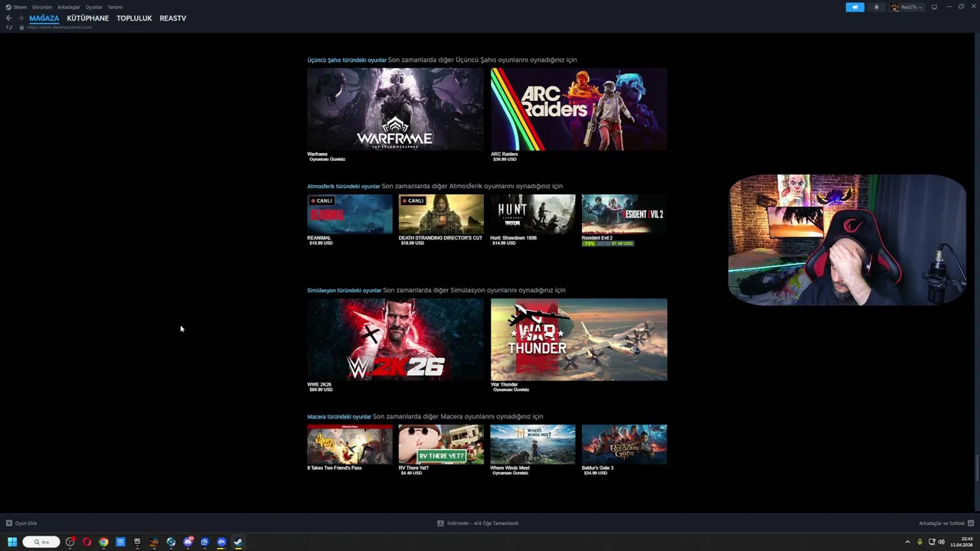Click the padlock icon beside the URL
Screen dimensions: 980x551
(x=21, y=28)
